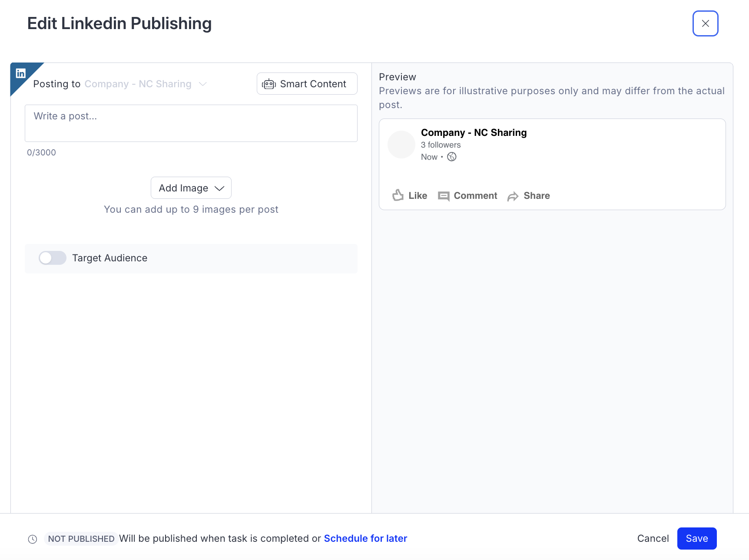
Task: Follow the Schedule for later link
Action: 365,538
